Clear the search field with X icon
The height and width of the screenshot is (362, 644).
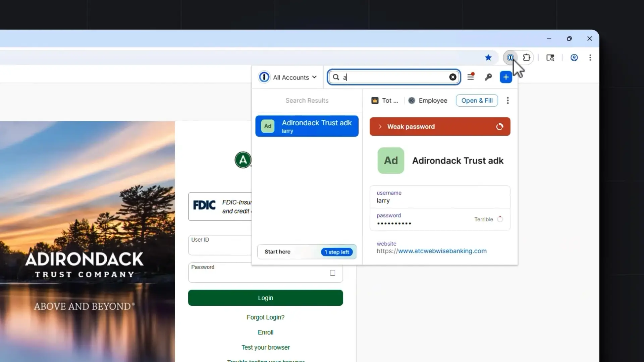[x=453, y=77]
